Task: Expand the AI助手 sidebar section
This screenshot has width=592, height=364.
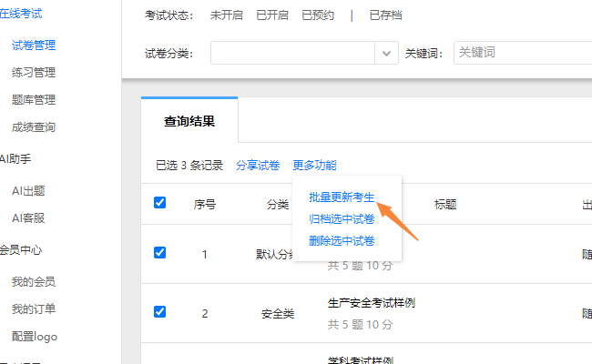Action: (x=15, y=159)
